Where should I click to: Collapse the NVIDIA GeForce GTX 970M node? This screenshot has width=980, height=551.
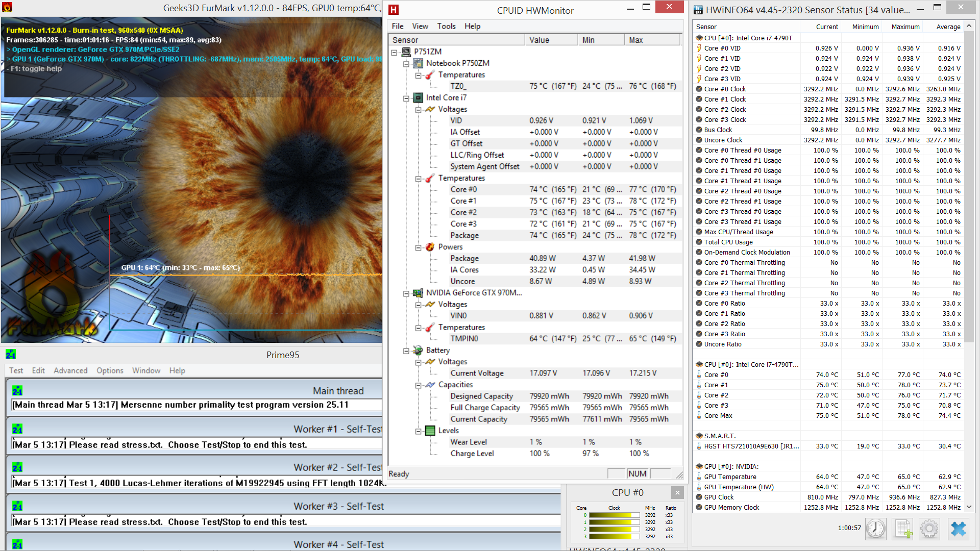click(x=406, y=293)
